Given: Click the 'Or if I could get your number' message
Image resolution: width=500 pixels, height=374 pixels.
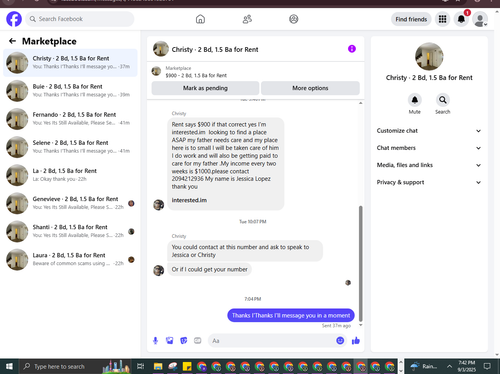Looking at the screenshot, I should [x=209, y=269].
